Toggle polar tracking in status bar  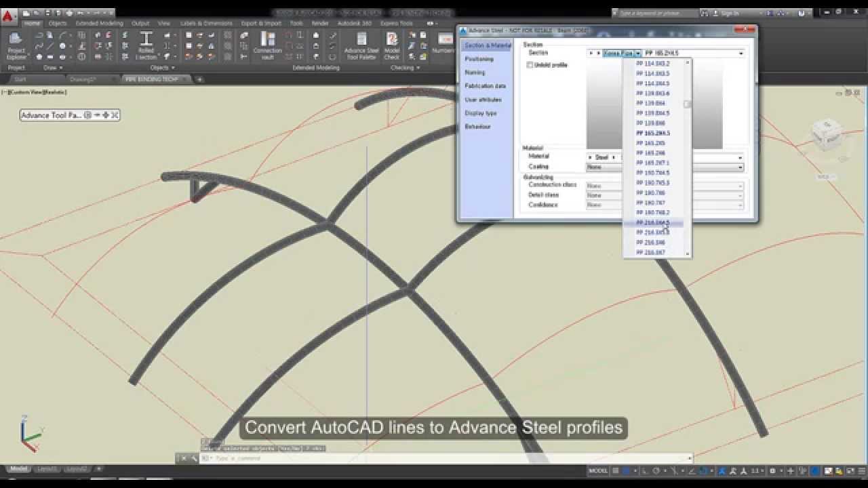(x=656, y=470)
